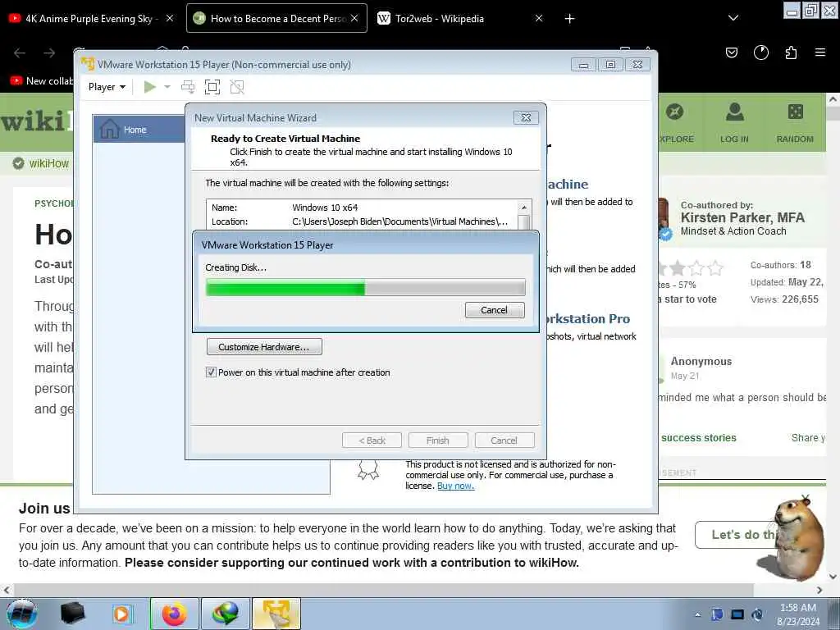Open the browser hamburger menu
This screenshot has width=840, height=630.
pyautogui.click(x=819, y=52)
